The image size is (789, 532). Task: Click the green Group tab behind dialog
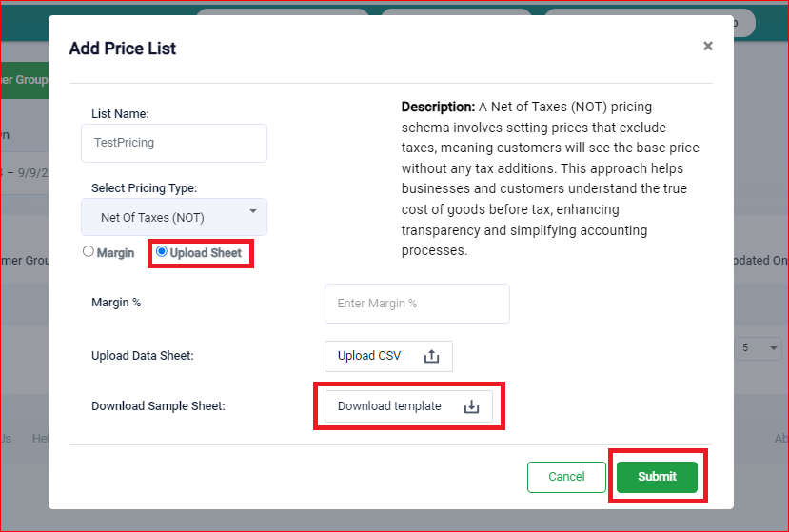pyautogui.click(x=24, y=80)
